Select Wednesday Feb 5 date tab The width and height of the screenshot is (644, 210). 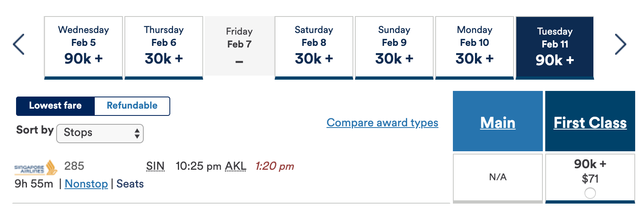[84, 47]
